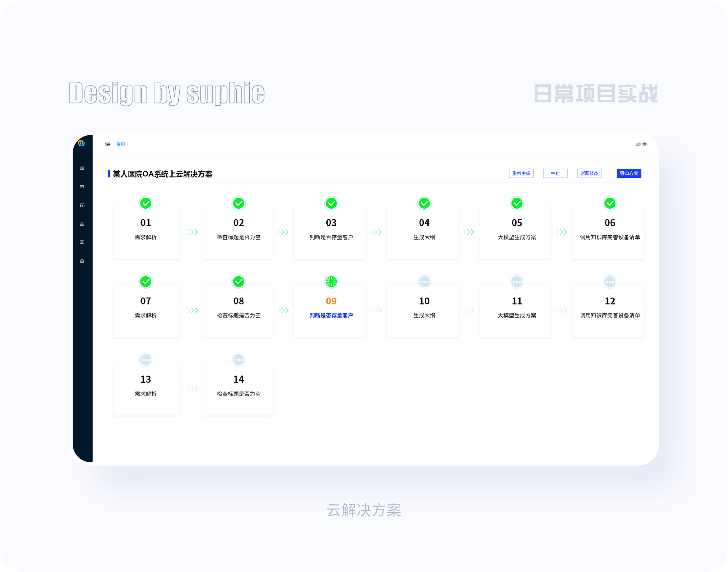Click the green checkmark above step 01
Viewport: 728px width, 572px height.
146,203
